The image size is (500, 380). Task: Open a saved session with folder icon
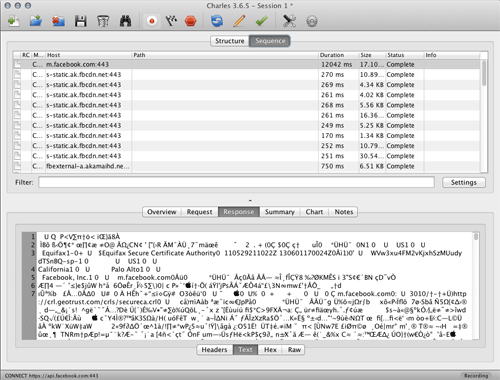(x=36, y=21)
